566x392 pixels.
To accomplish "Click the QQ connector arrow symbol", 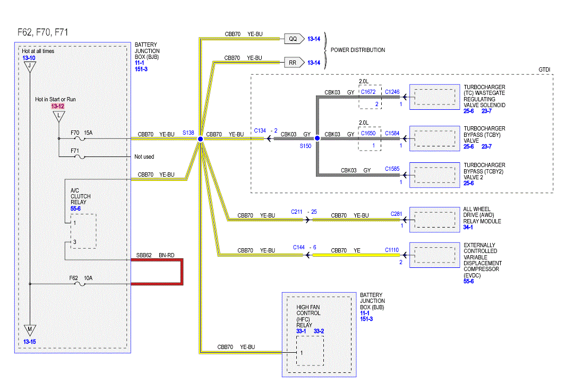I will click(294, 39).
